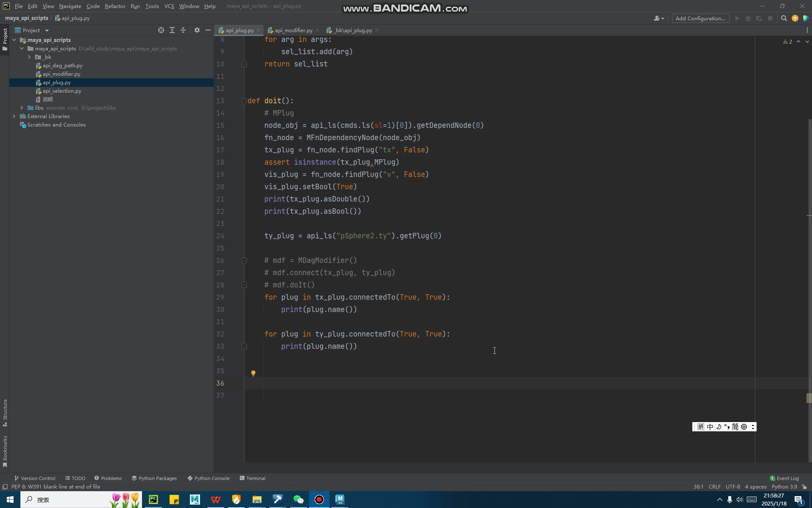Open WeChat icon in Windows taskbar

pos(299,500)
